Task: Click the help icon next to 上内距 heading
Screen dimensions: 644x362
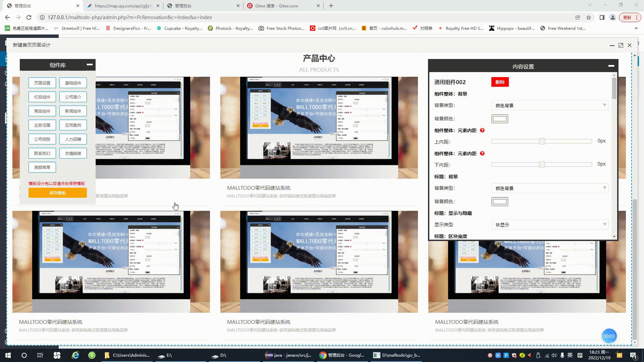Action: [482, 130]
